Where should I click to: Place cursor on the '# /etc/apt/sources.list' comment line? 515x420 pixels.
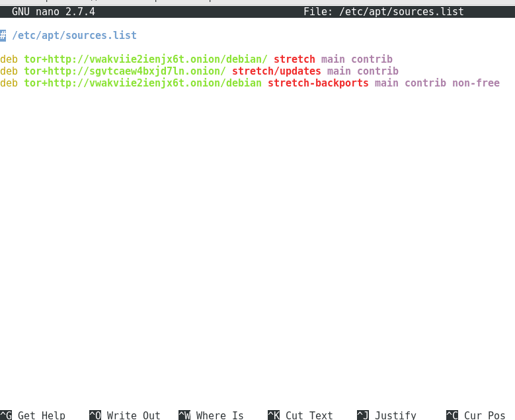coord(68,36)
